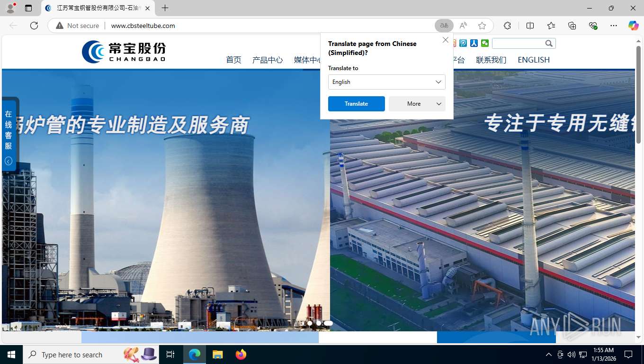Open the volume speaker tray icon
The width and height of the screenshot is (644, 364).
572,355
